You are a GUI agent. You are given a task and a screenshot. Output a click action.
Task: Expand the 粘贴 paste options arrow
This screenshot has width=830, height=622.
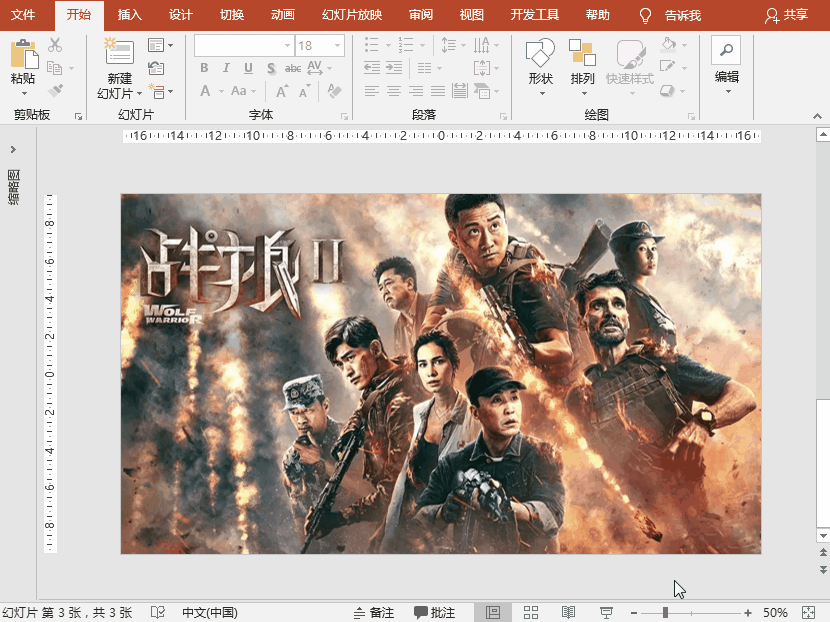(24, 94)
